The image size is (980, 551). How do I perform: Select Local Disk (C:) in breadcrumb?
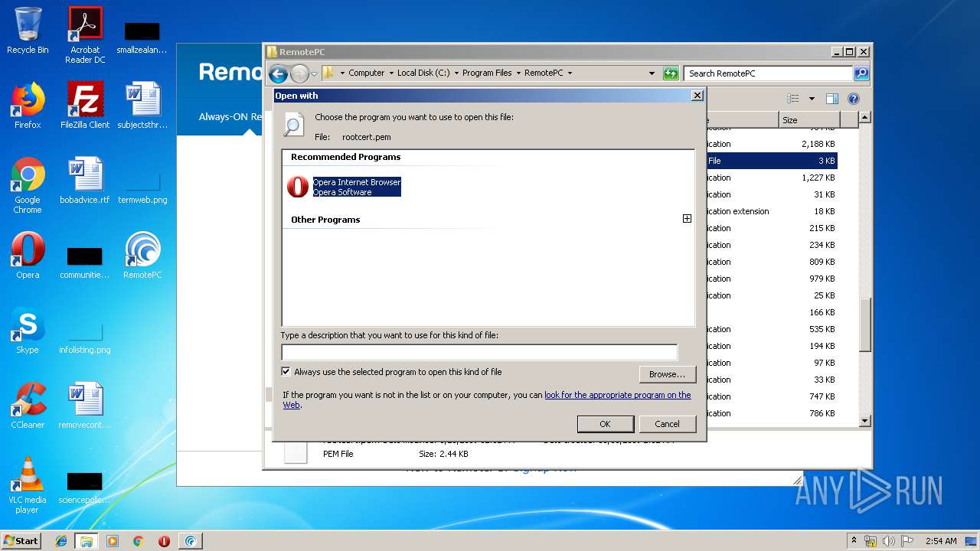click(423, 73)
